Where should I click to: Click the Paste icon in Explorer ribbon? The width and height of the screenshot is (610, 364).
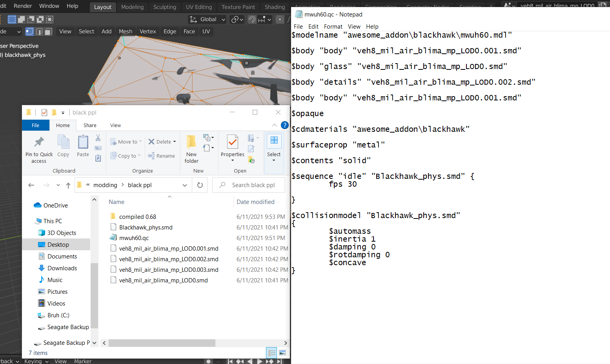tap(83, 146)
